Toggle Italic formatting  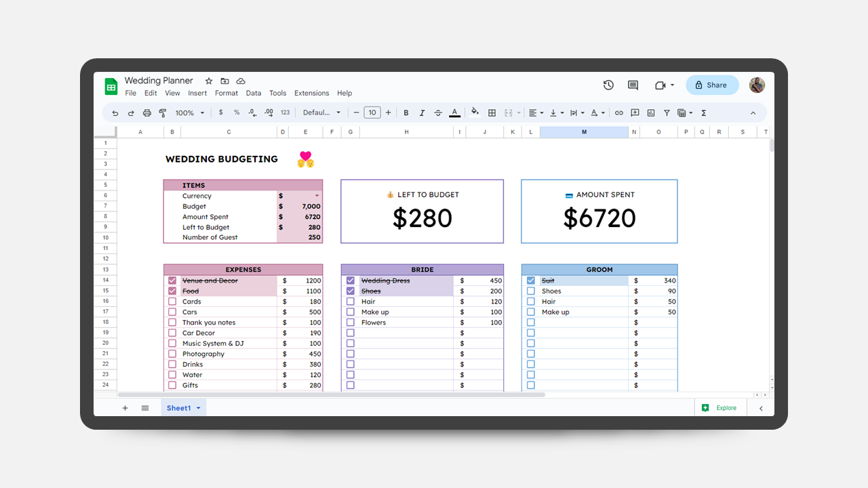coord(422,113)
